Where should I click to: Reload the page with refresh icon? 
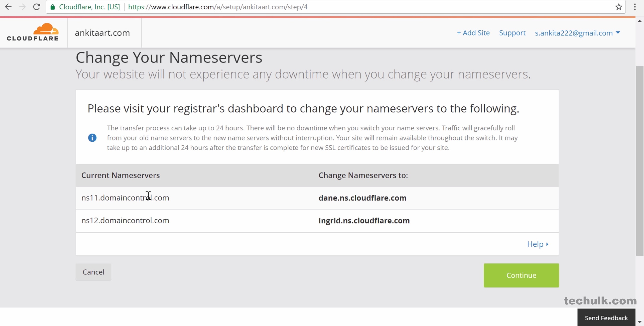pos(37,7)
